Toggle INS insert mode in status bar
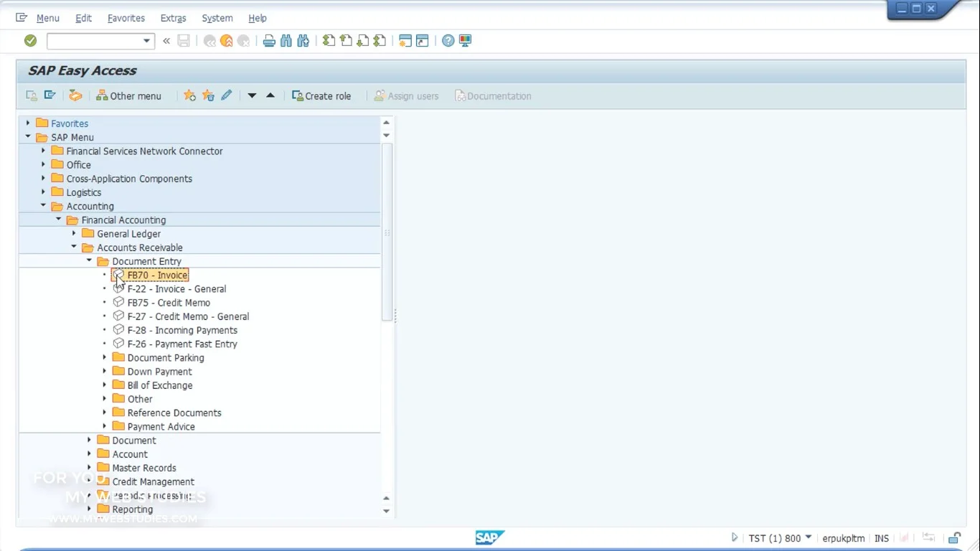Viewport: 980px width, 551px height. [x=881, y=538]
